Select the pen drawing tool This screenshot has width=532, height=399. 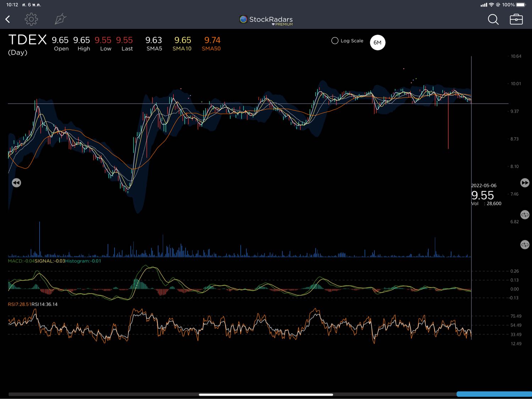[60, 19]
